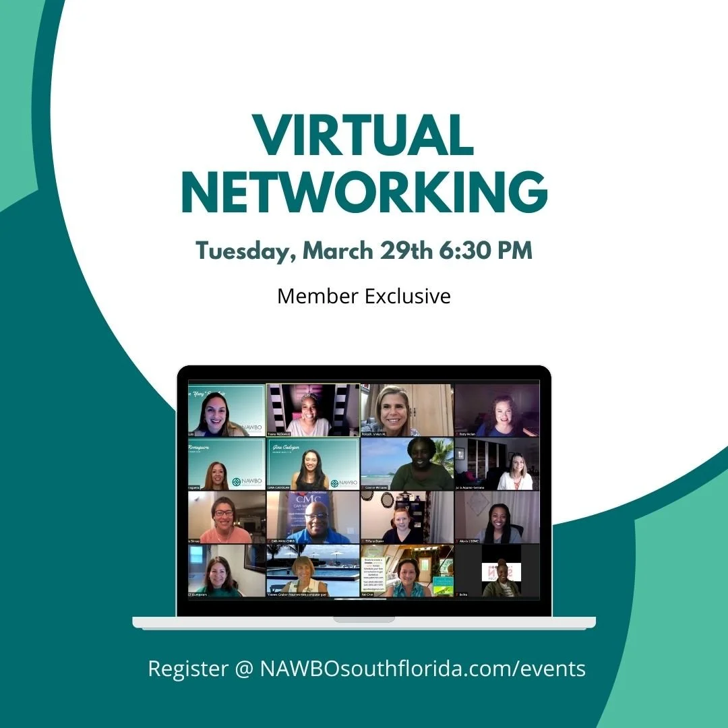The image size is (728, 728).
Task: Toggle Tiana McDonald's microphone icon
Action: point(269,433)
